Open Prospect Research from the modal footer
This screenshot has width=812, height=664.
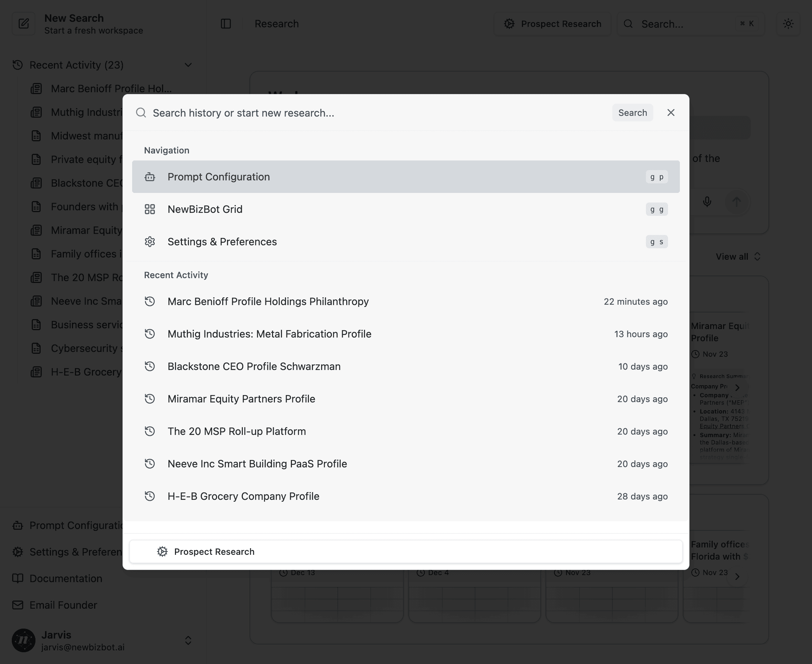coord(214,551)
